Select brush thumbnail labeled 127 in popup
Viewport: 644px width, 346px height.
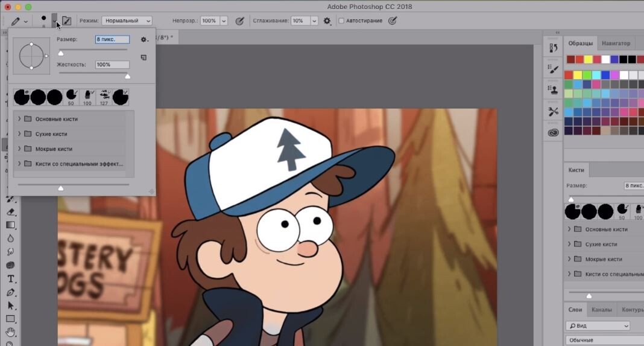[x=104, y=97]
